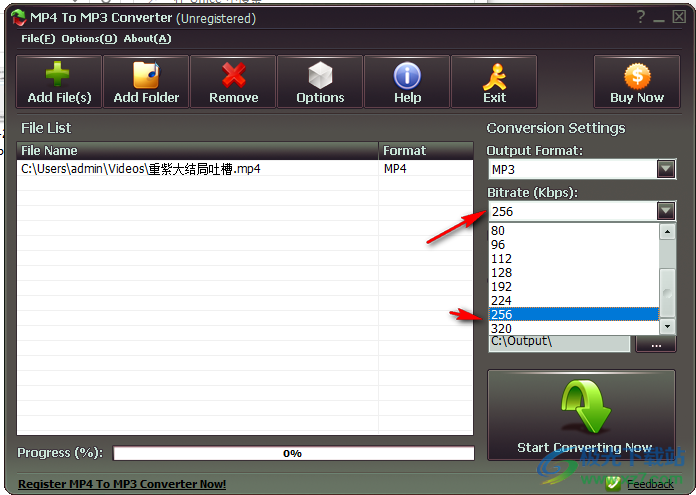Image resolution: width=696 pixels, height=495 pixels.
Task: Pick 224 from the bitrate list
Action: 573,301
